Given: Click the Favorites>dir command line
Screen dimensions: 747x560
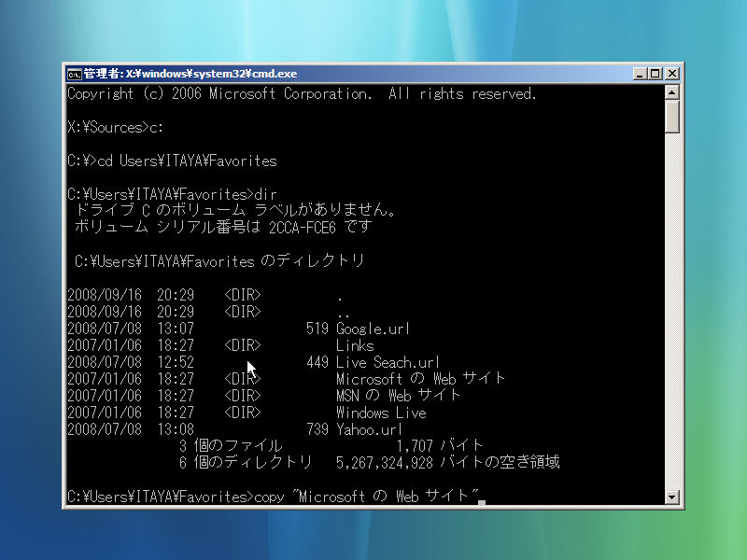Looking at the screenshot, I should click(x=172, y=194).
